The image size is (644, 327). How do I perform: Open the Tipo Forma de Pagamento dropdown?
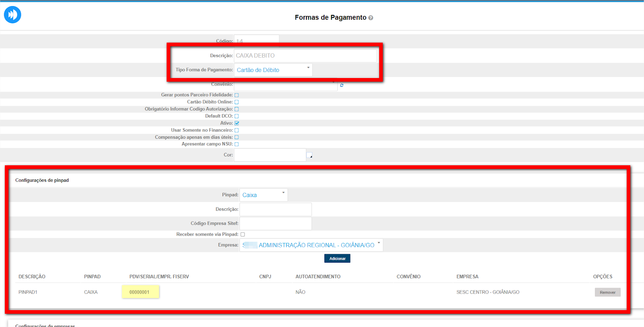273,70
